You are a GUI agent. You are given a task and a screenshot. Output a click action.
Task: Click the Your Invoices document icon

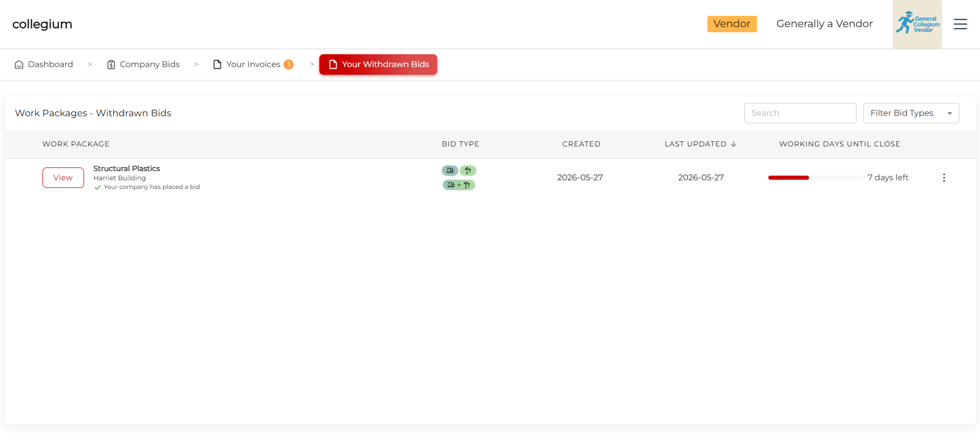pos(217,65)
